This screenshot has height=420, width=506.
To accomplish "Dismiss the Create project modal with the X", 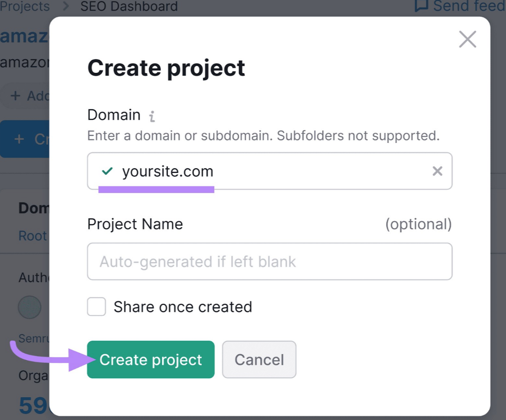I will click(x=468, y=39).
